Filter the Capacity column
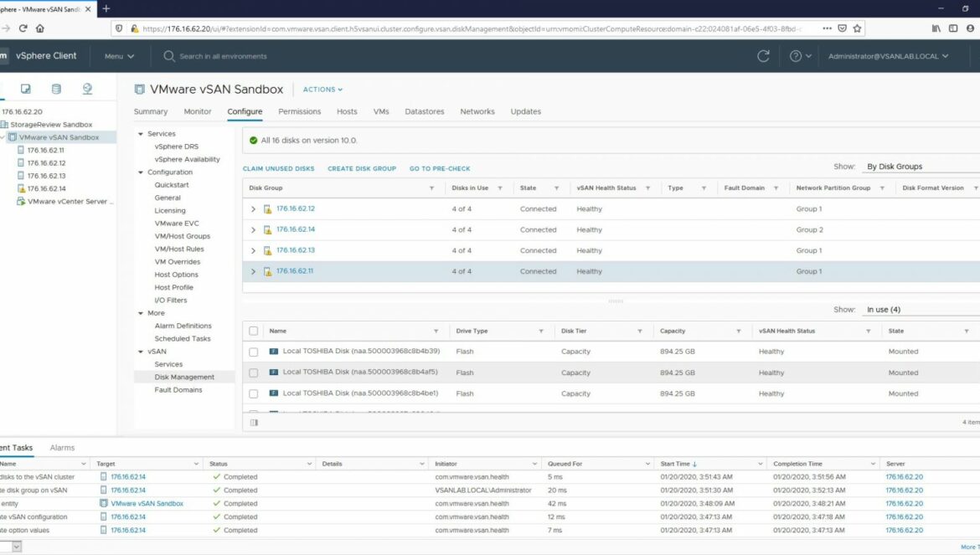 pos(739,331)
